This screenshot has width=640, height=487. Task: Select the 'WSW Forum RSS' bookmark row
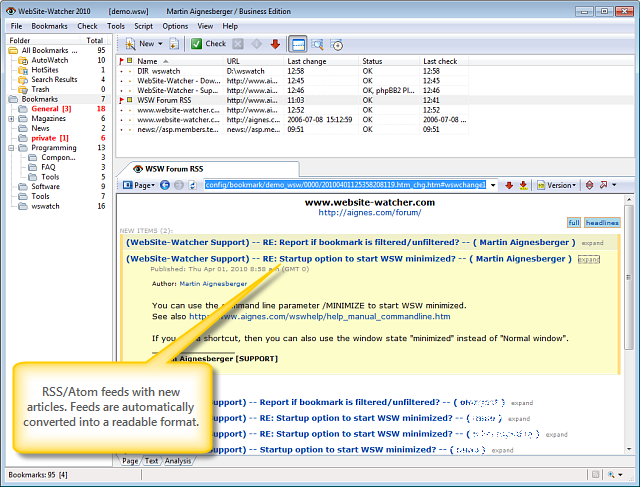[293, 100]
